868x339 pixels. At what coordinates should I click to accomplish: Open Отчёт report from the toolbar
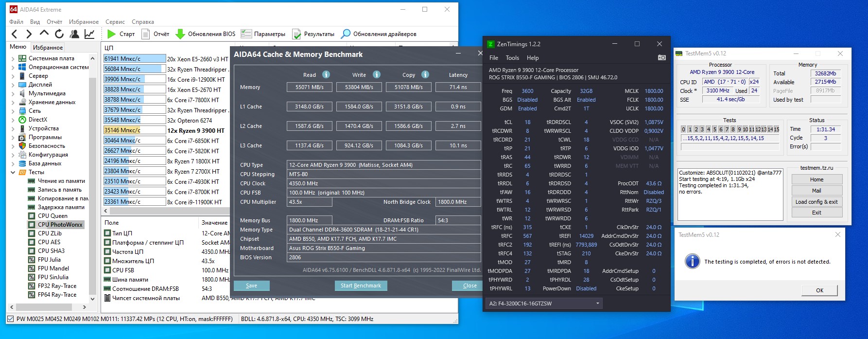click(x=155, y=34)
